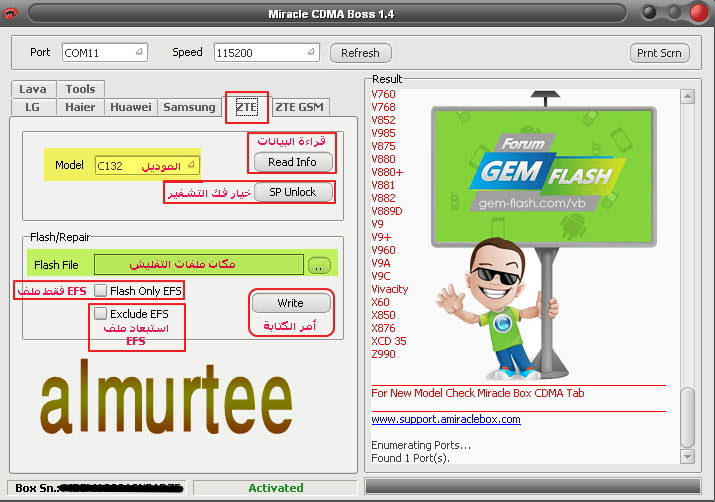Screen dimensions: 715x502
Task: Click the Write button
Action: coord(291,303)
